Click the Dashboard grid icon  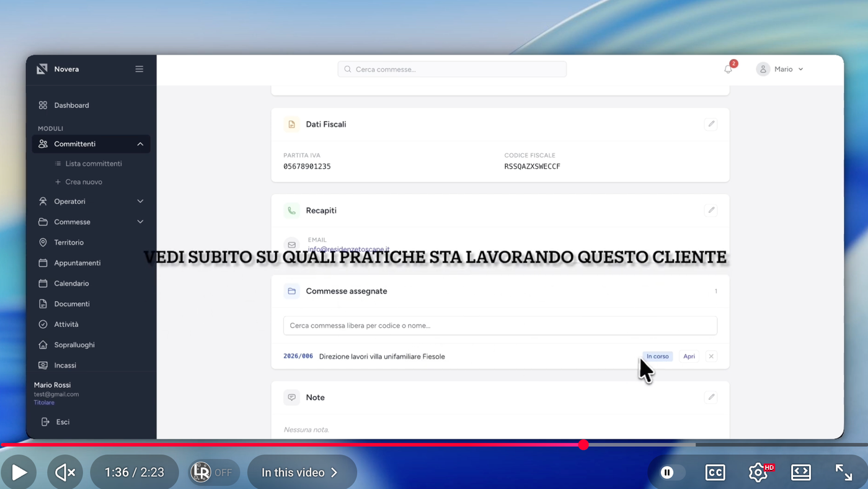[x=43, y=105]
